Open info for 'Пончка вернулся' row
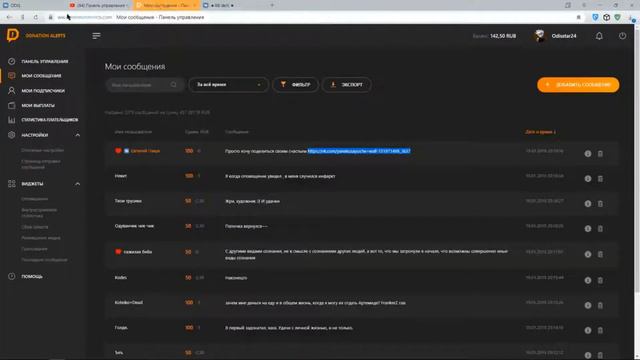Image resolution: width=640 pixels, height=360 pixels. 588,229
